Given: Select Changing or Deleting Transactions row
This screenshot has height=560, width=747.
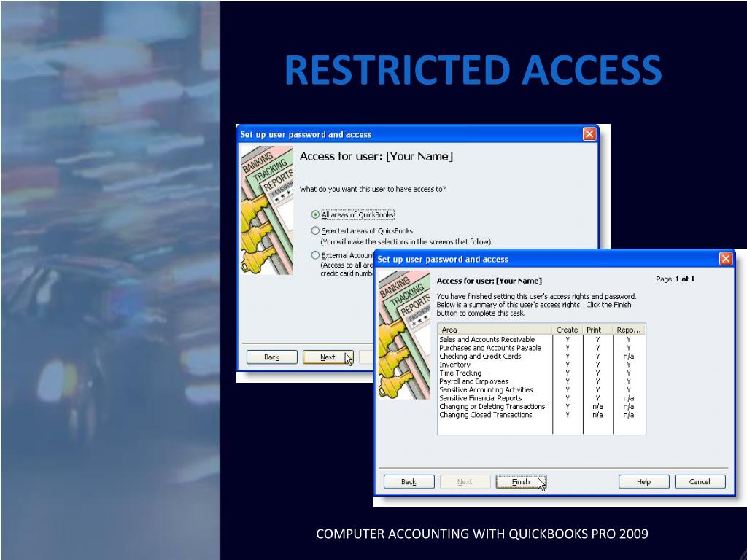Looking at the screenshot, I should 542,406.
